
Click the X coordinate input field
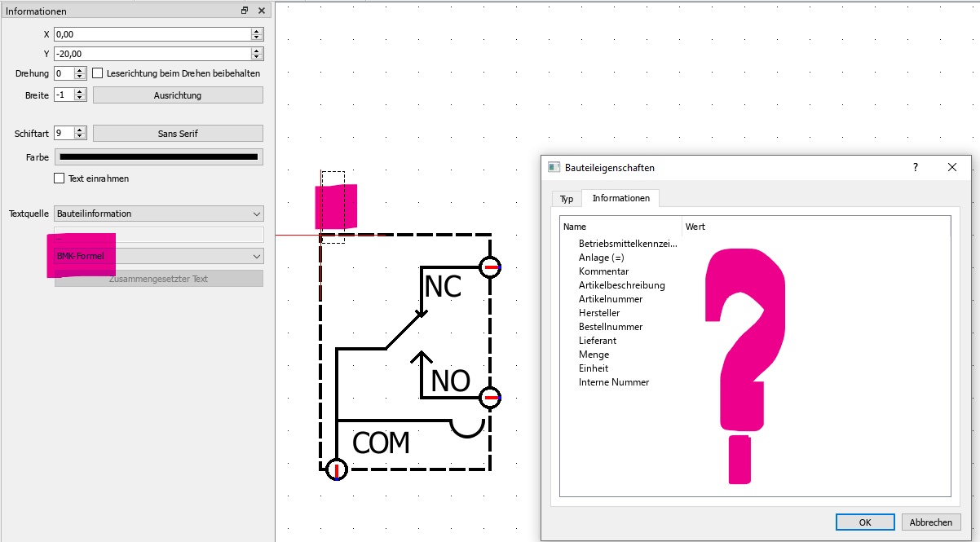click(x=152, y=34)
